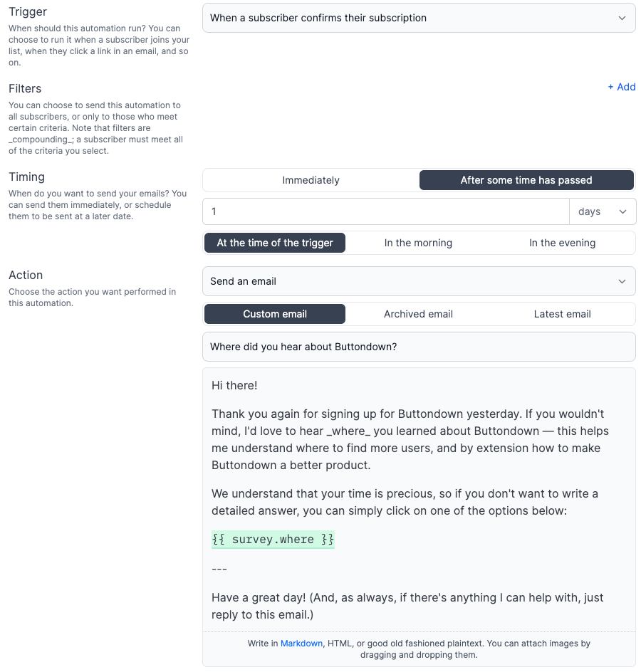Click the Action section heading
The width and height of the screenshot is (641, 672).
point(24,275)
